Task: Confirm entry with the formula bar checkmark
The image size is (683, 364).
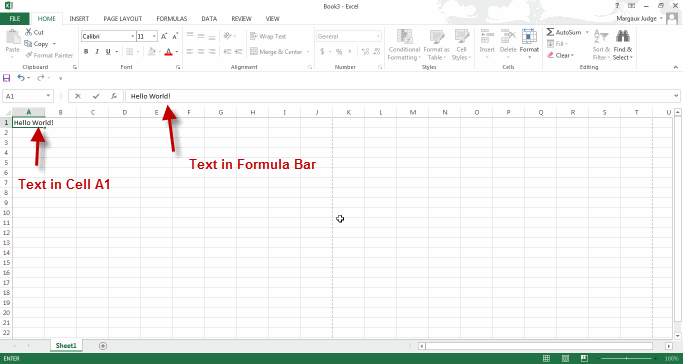Action: pyautogui.click(x=96, y=96)
